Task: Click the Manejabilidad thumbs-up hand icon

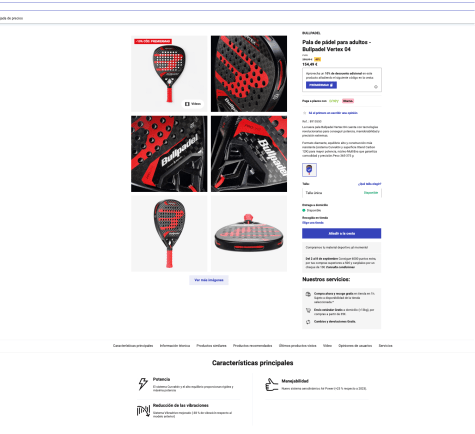Action: (272, 385)
